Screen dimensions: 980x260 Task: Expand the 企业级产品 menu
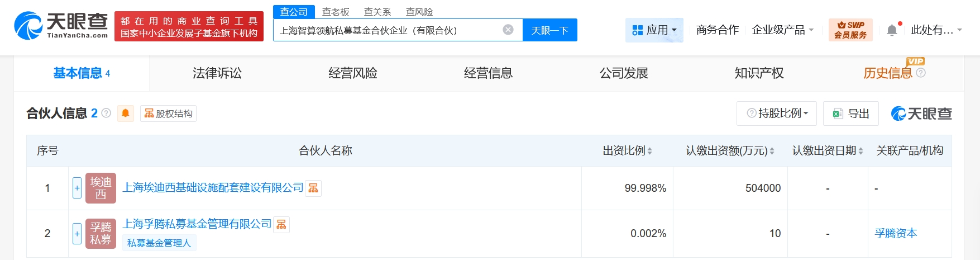pyautogui.click(x=782, y=30)
